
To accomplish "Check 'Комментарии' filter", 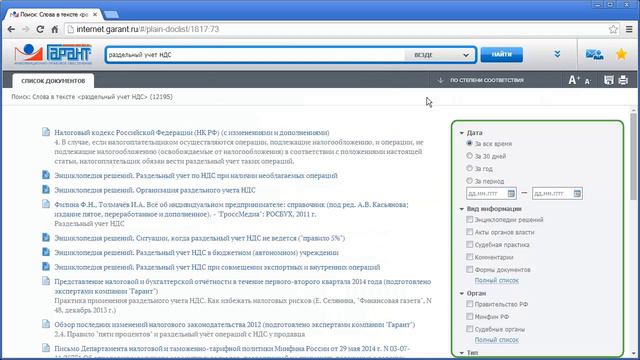I will tap(469, 257).
